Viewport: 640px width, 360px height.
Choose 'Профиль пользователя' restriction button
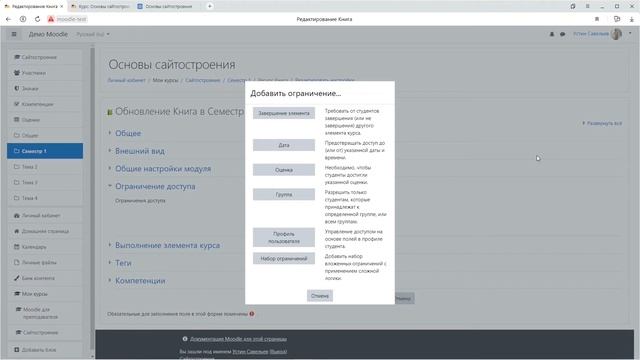(x=284, y=238)
